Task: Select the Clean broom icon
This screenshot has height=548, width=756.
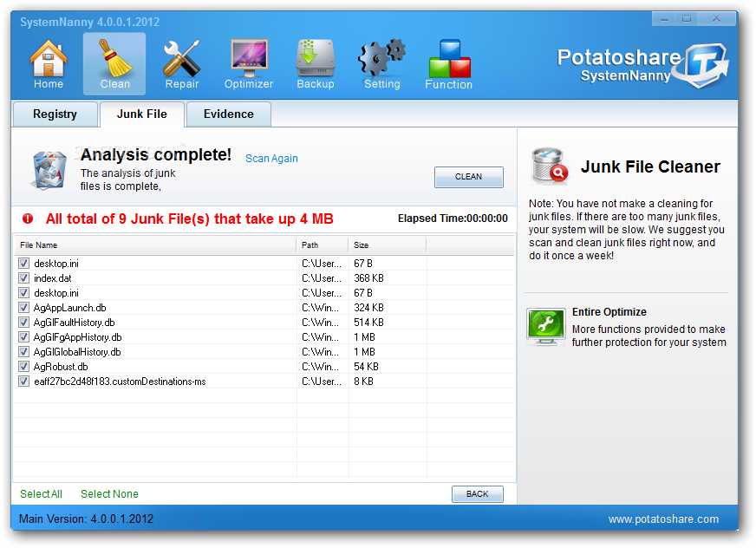Action: click(114, 63)
